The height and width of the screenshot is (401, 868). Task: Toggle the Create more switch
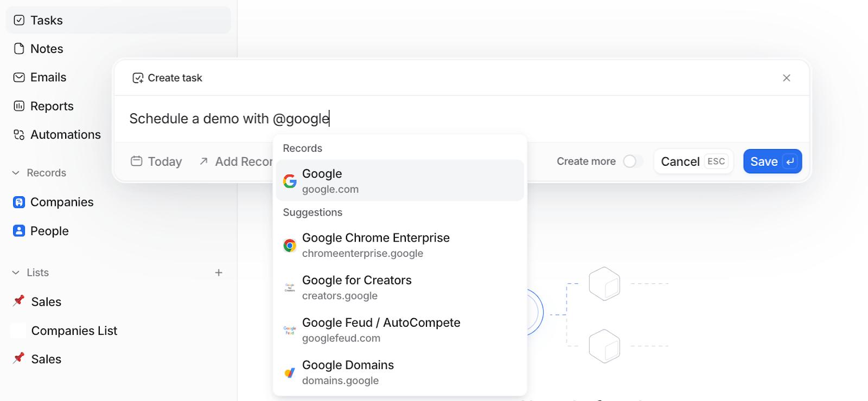pyautogui.click(x=633, y=161)
